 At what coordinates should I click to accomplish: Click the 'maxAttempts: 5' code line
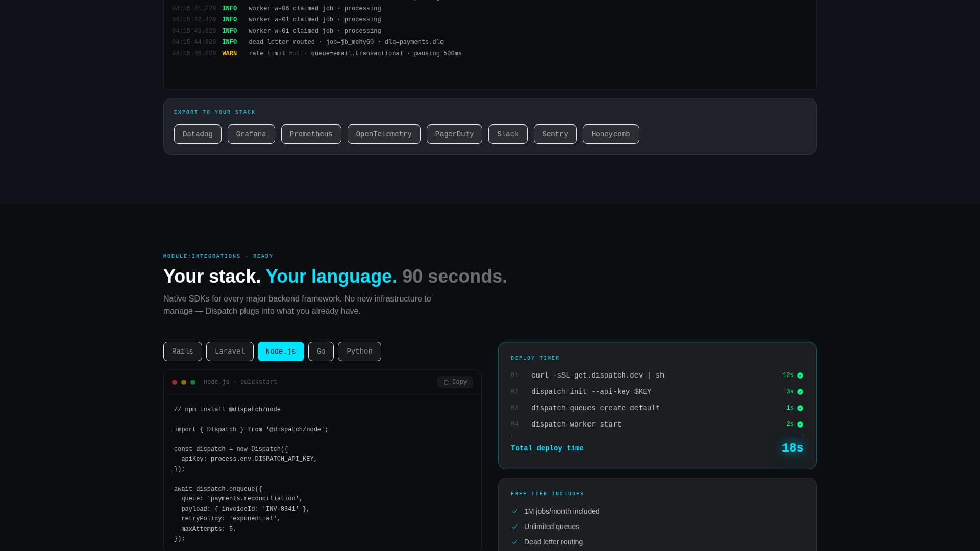(x=209, y=529)
